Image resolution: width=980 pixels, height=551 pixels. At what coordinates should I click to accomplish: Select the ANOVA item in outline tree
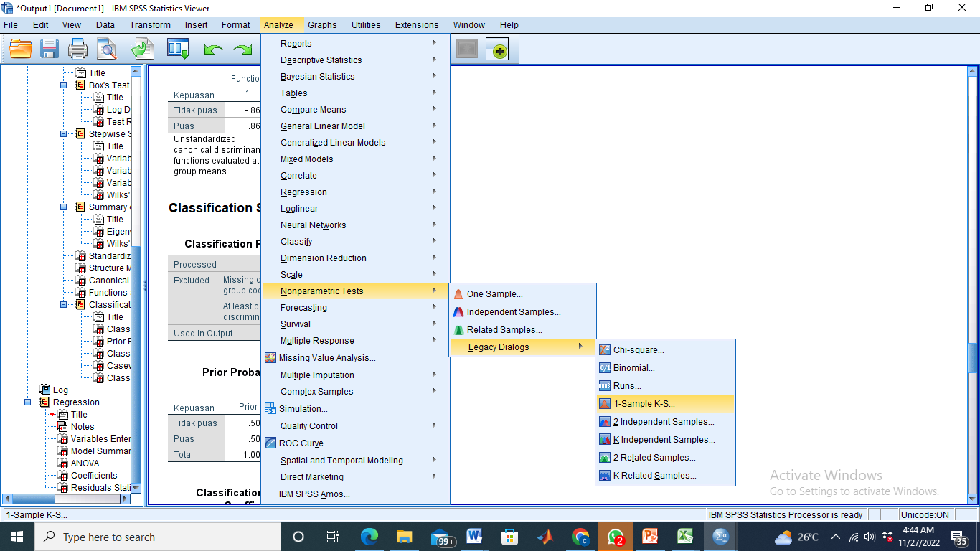click(x=85, y=463)
